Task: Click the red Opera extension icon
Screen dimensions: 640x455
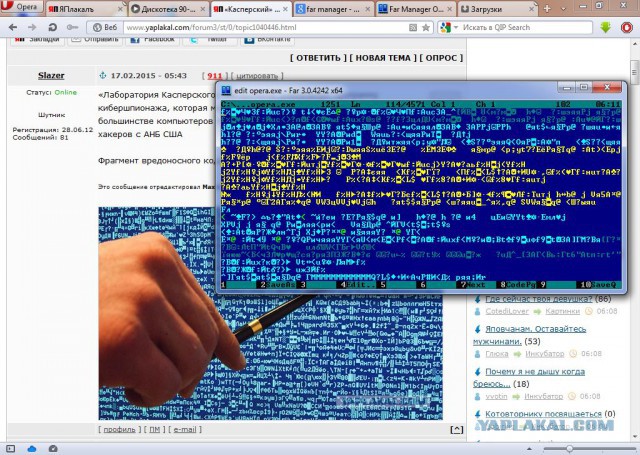Action: [x=627, y=27]
